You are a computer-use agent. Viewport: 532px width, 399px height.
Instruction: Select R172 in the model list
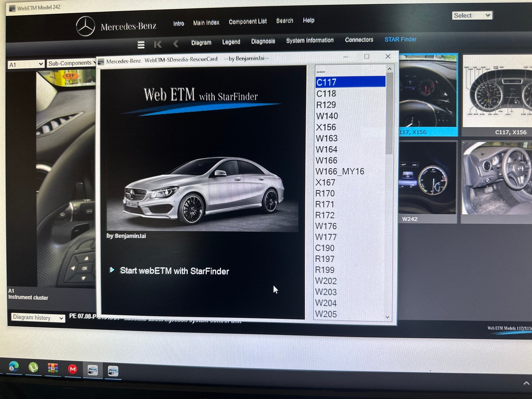click(350, 215)
